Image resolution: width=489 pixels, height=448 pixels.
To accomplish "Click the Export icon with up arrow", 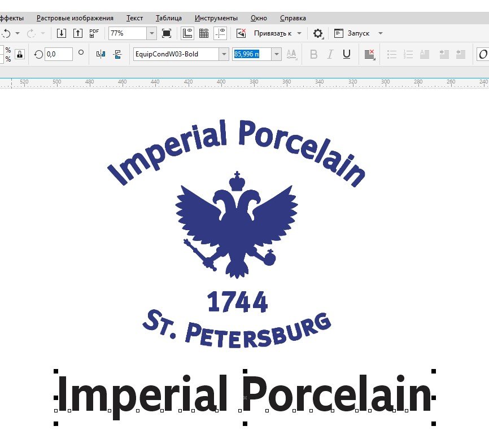I will [78, 33].
